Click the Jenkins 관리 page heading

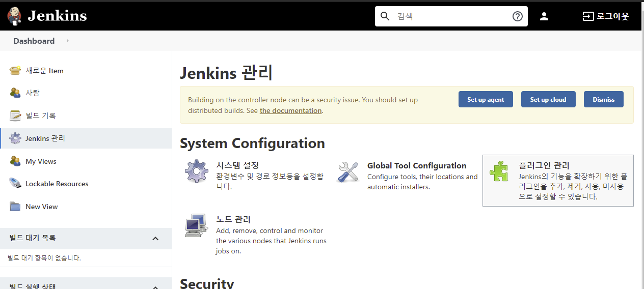(x=226, y=73)
